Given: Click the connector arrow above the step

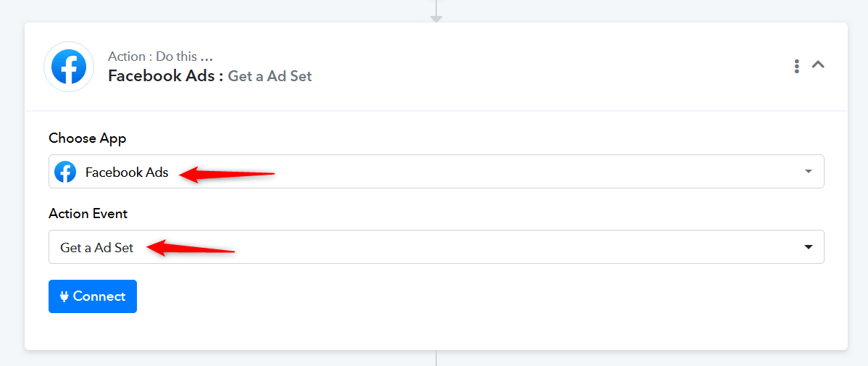Looking at the screenshot, I should point(436,19).
